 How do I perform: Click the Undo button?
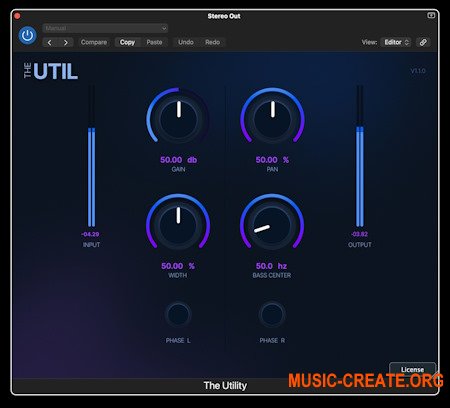[186, 42]
